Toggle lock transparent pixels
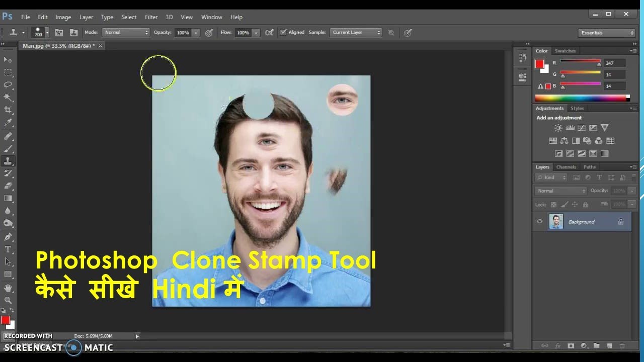This screenshot has height=362, width=644. pyautogui.click(x=554, y=205)
